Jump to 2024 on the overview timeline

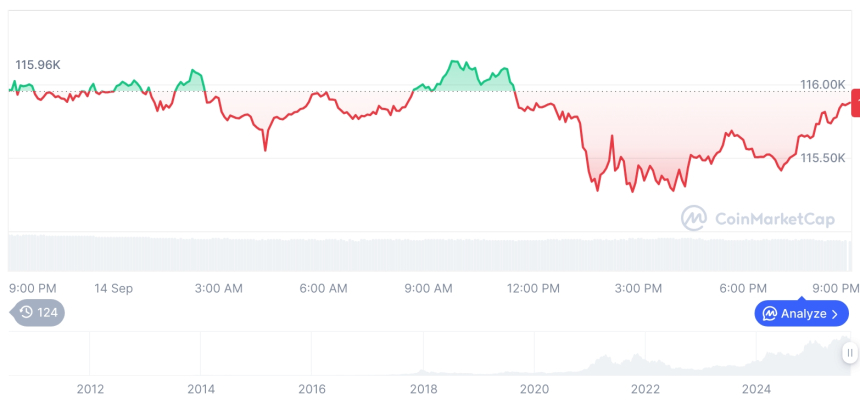[756, 389]
